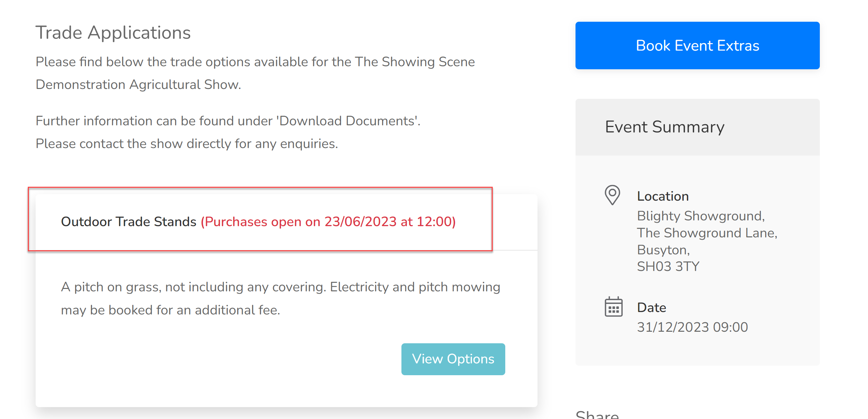Click the location pin icon
Screen dimensions: 868x419
(612, 195)
